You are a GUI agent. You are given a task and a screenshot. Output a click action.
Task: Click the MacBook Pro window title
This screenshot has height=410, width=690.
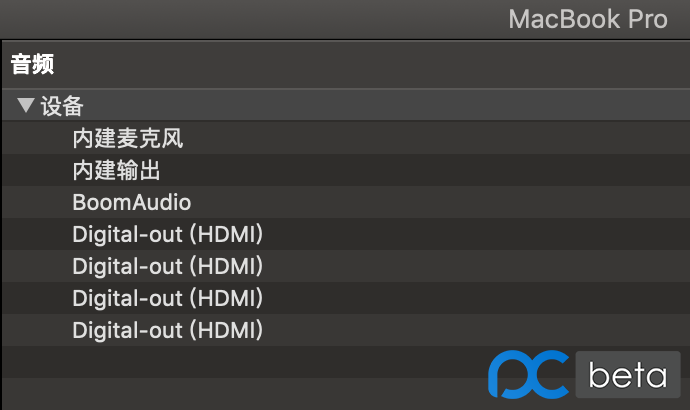coord(587,19)
